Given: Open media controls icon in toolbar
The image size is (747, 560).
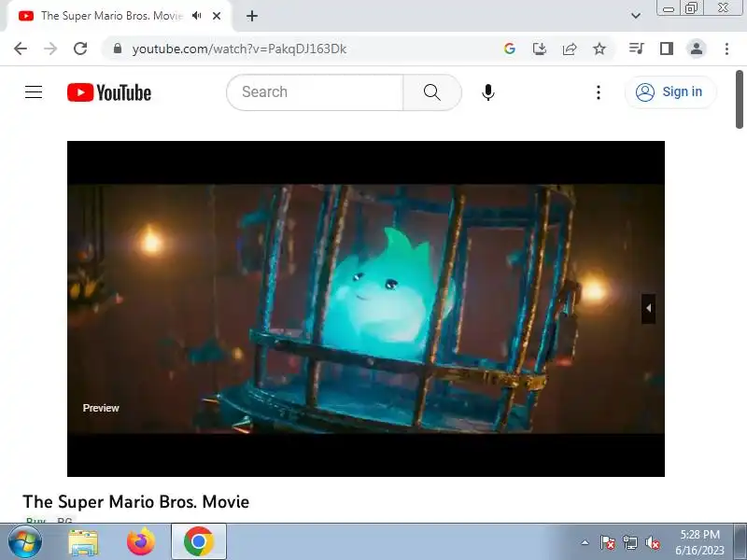Looking at the screenshot, I should pos(637,49).
